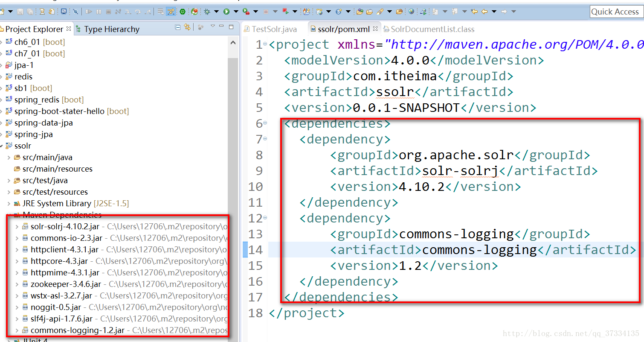Screen dimensions: 644x342
Task: Collapse the second dependency fold on line 12
Action: (265, 218)
